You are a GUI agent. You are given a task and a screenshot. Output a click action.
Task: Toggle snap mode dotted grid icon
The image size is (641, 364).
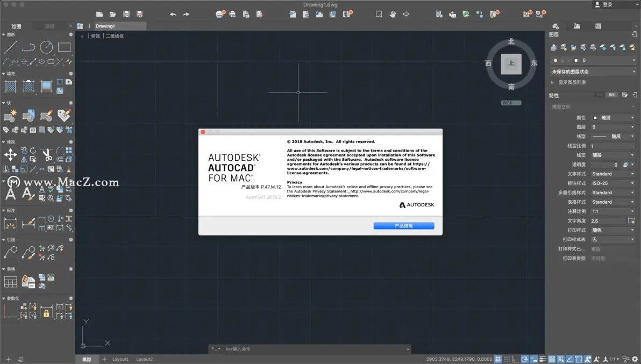point(507,359)
